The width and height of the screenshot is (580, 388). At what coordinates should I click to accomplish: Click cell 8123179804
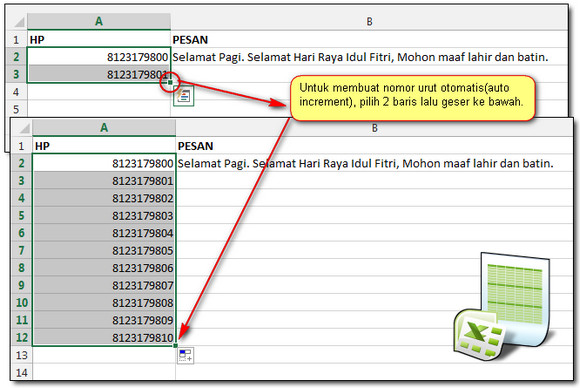(104, 233)
